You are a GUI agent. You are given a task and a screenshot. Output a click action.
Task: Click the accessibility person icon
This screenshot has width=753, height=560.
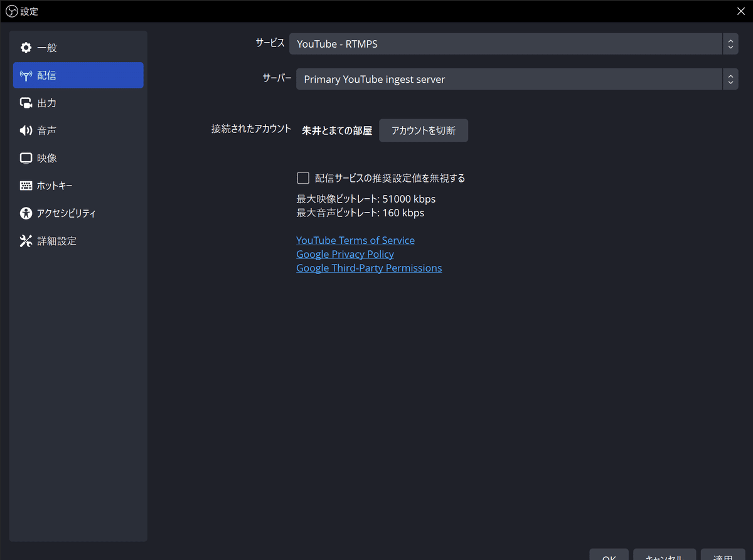26,213
